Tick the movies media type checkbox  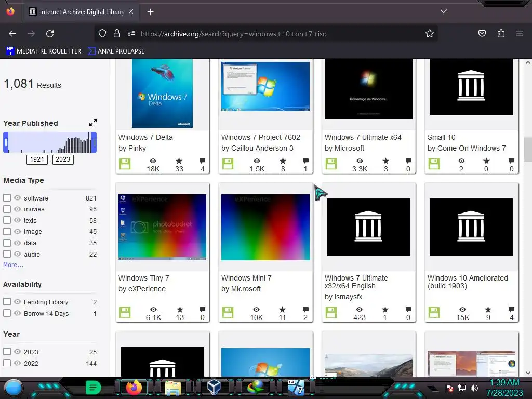(x=7, y=209)
